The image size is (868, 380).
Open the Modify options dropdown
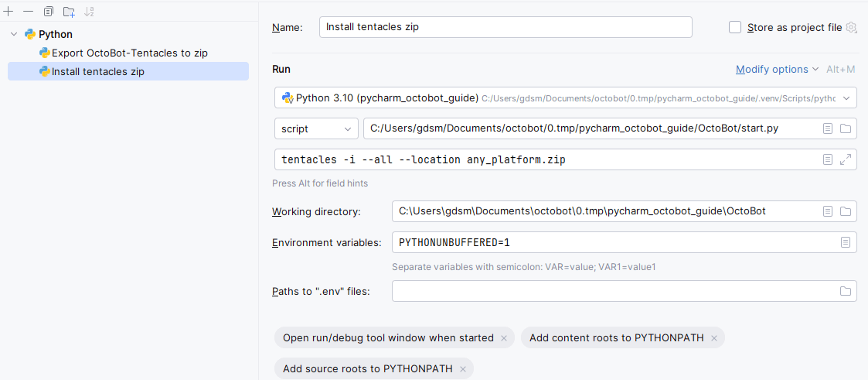[777, 69]
